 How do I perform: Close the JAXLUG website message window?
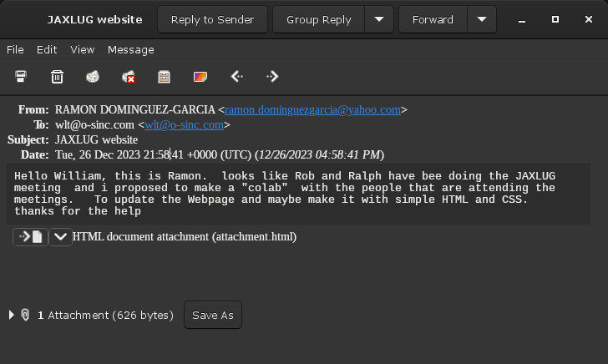pos(589,19)
